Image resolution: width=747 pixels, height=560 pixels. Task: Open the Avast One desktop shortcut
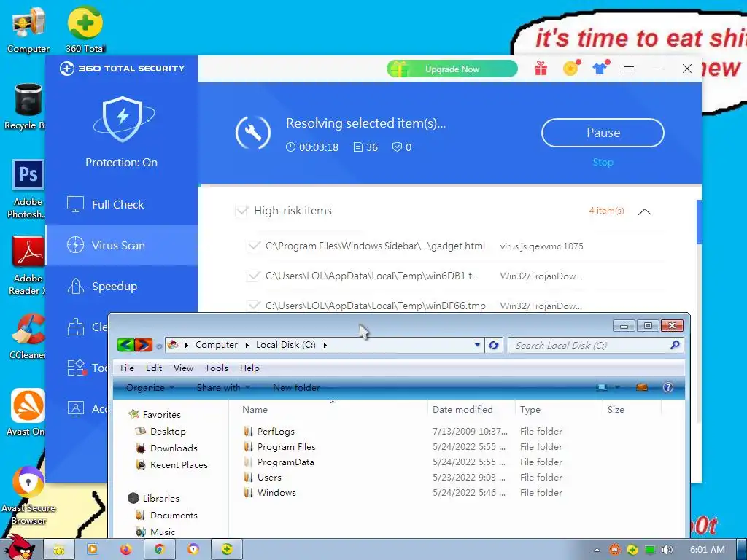click(x=27, y=413)
